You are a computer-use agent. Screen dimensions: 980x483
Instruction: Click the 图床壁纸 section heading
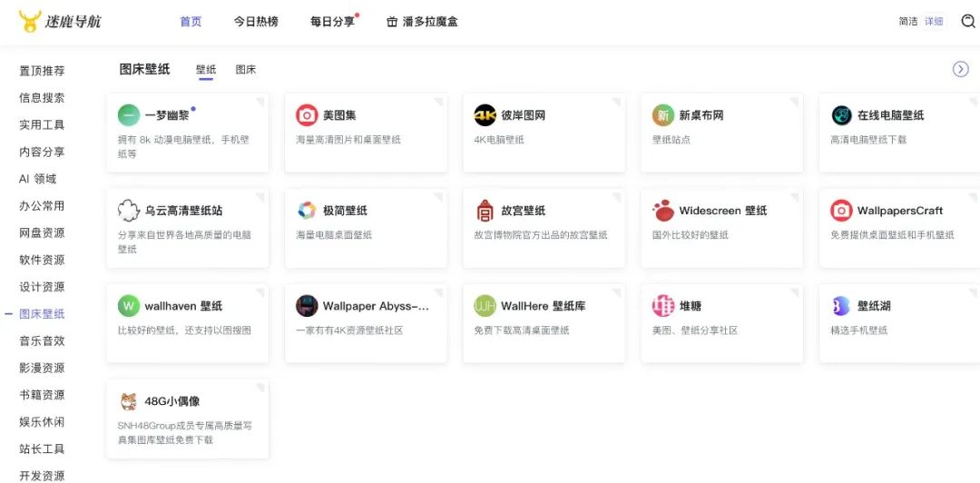(144, 69)
